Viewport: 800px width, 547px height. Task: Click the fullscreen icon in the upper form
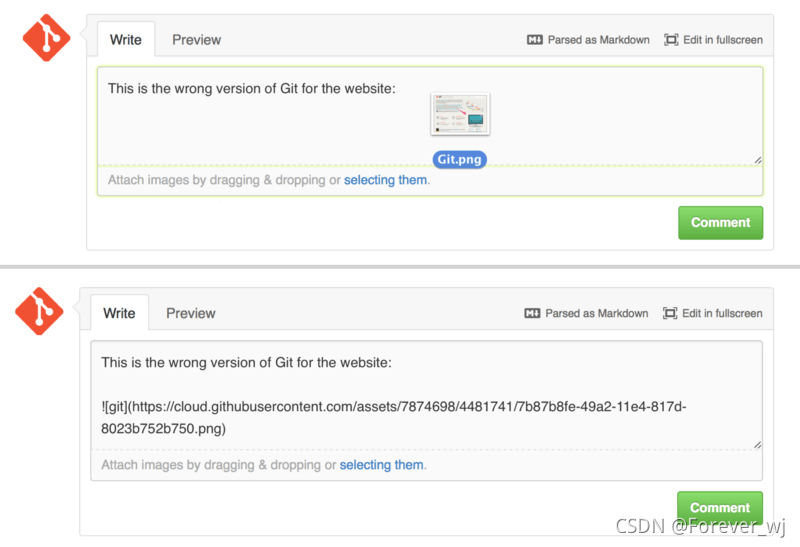coord(671,40)
